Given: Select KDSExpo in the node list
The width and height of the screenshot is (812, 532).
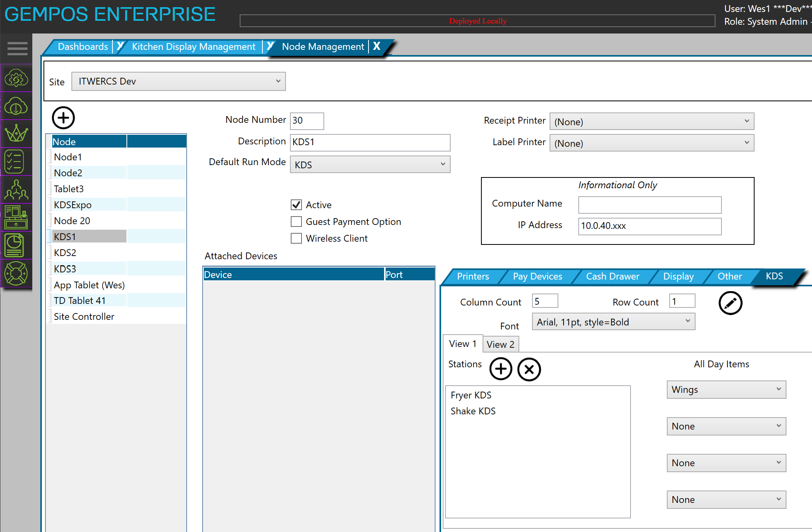Looking at the screenshot, I should click(73, 205).
